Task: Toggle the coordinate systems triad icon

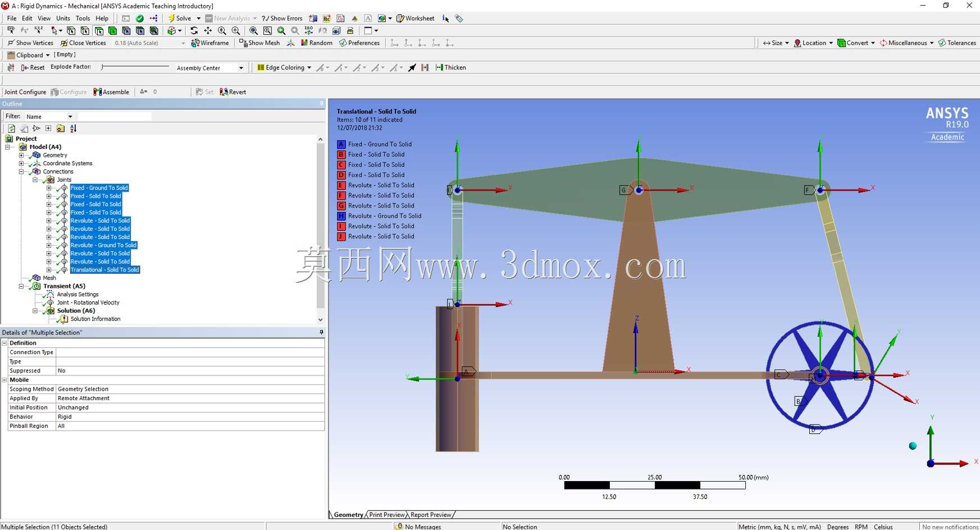Action: [x=290, y=43]
